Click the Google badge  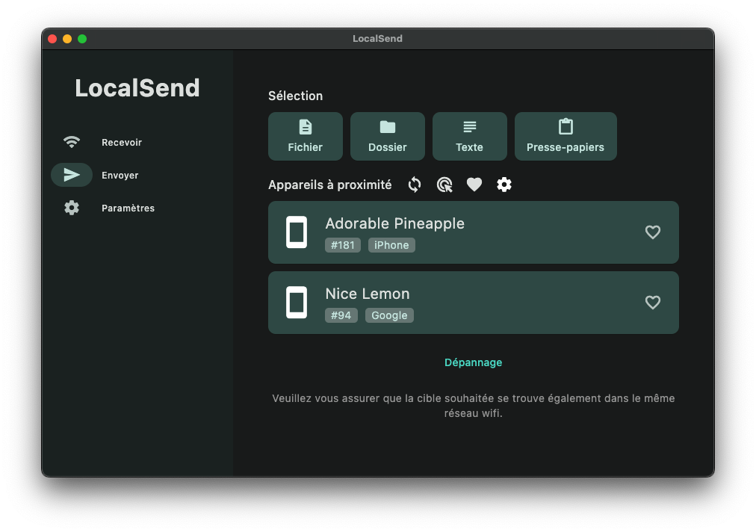click(x=389, y=315)
